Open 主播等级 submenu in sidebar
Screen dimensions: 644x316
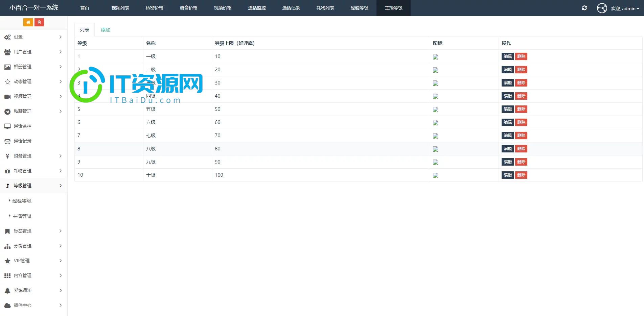22,216
